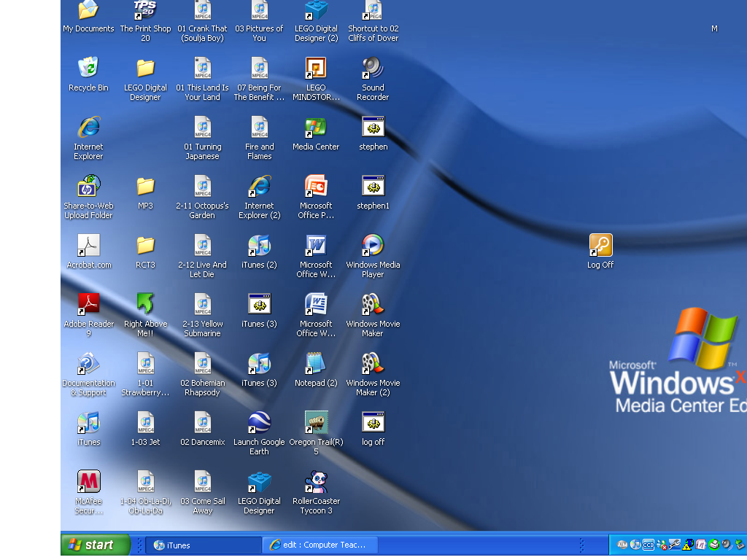Open Windows Movie Maker (2) shortcut

click(x=373, y=374)
